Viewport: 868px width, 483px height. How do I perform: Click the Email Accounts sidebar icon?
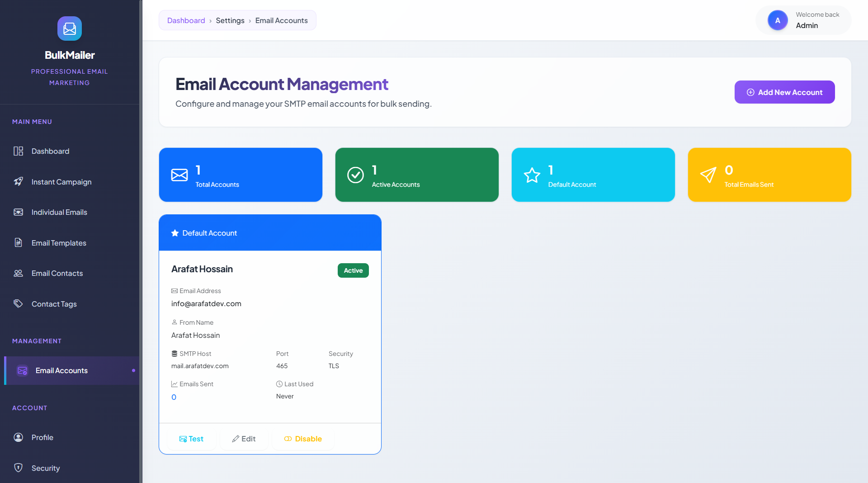22,370
